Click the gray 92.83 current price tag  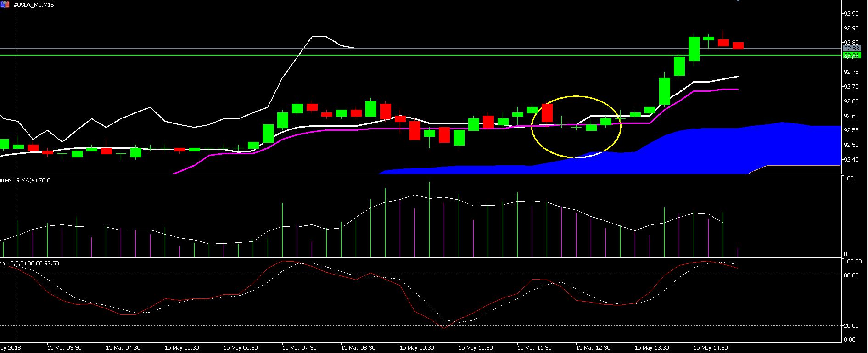[851, 48]
